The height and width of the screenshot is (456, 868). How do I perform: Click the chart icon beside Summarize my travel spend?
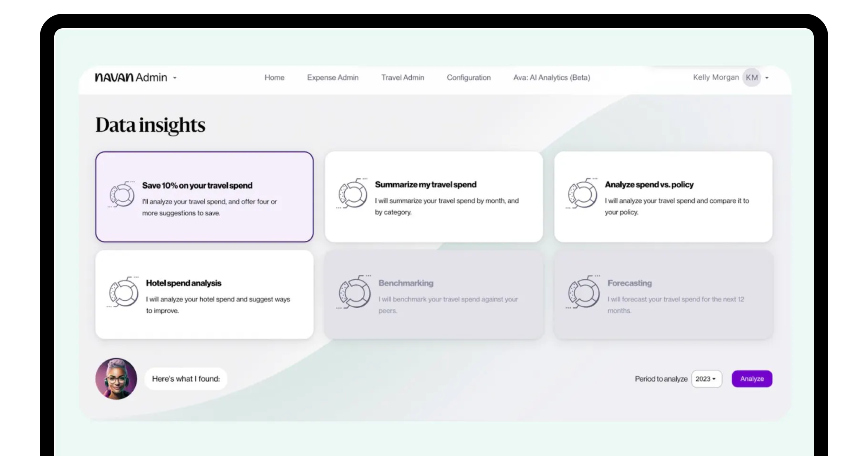pyautogui.click(x=353, y=194)
